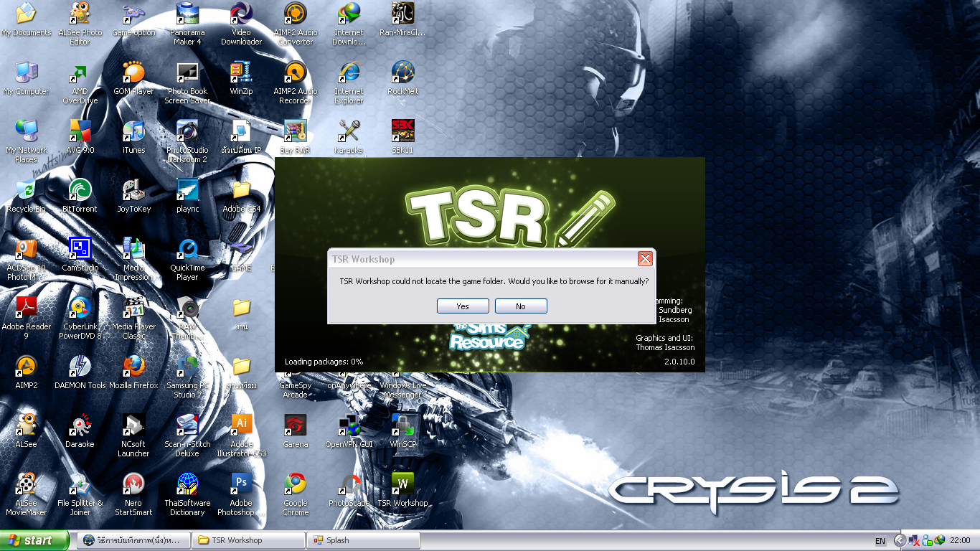Click the 22:00 system clock
Image resolution: width=980 pixels, height=551 pixels.
[960, 541]
